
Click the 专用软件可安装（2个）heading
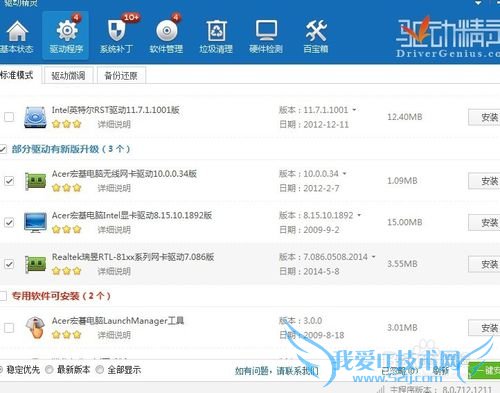(x=61, y=296)
